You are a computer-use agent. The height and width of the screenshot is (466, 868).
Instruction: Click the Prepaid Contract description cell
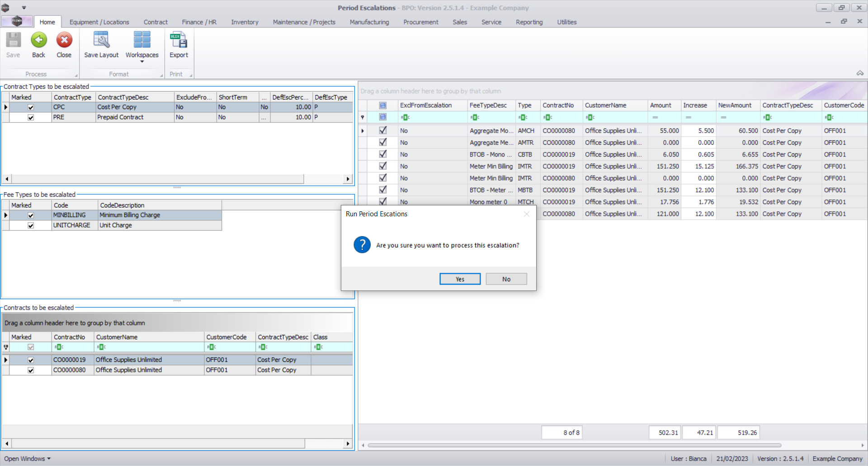tap(135, 117)
